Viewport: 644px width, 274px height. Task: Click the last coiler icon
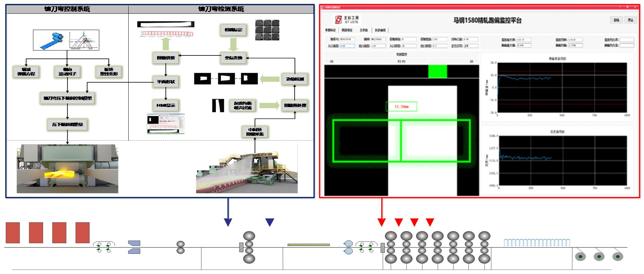tap(618, 256)
